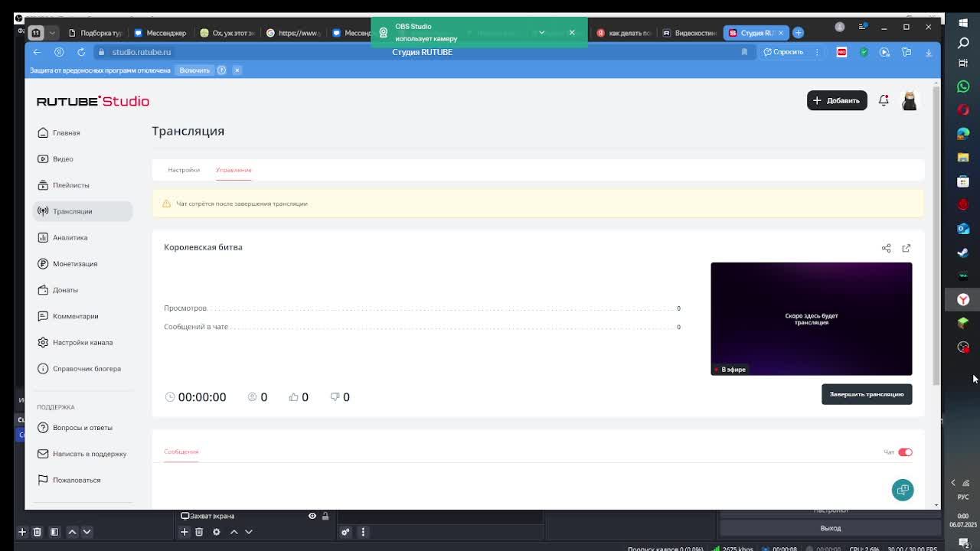Open the support chat widget

point(903,490)
